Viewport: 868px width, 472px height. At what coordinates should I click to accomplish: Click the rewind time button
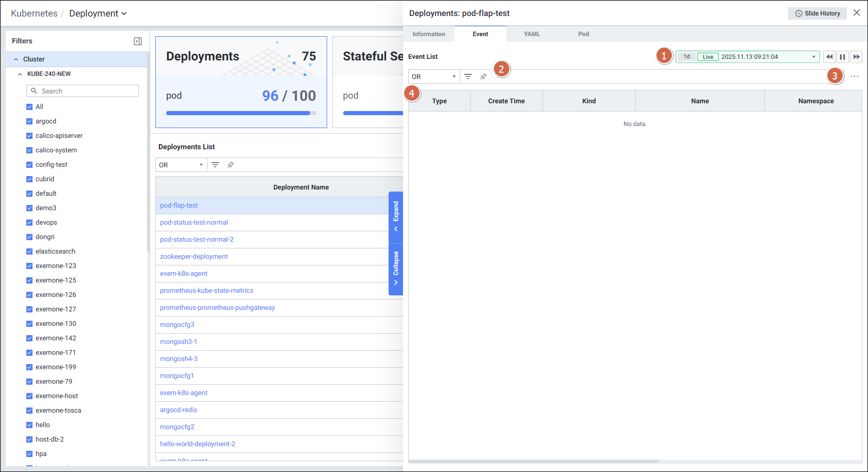tap(829, 57)
